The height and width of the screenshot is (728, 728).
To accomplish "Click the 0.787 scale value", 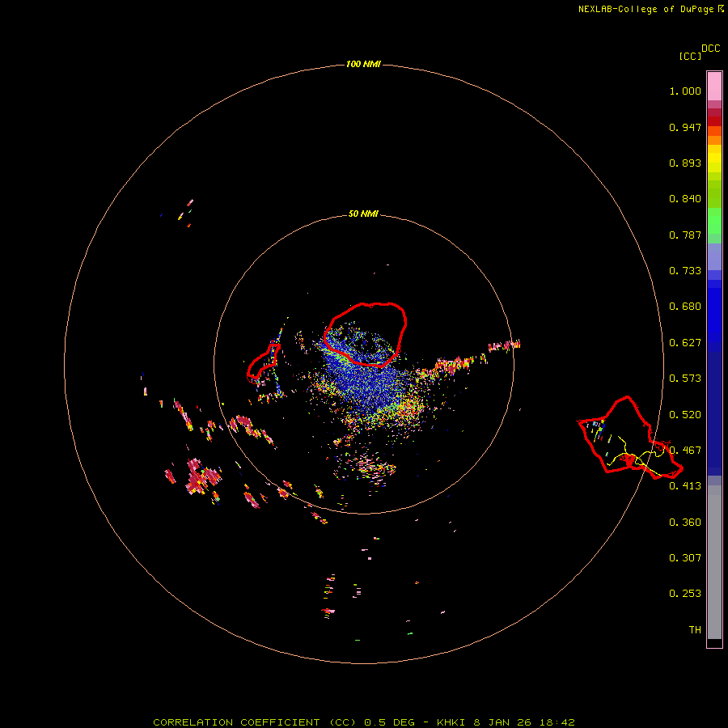I will point(685,235).
